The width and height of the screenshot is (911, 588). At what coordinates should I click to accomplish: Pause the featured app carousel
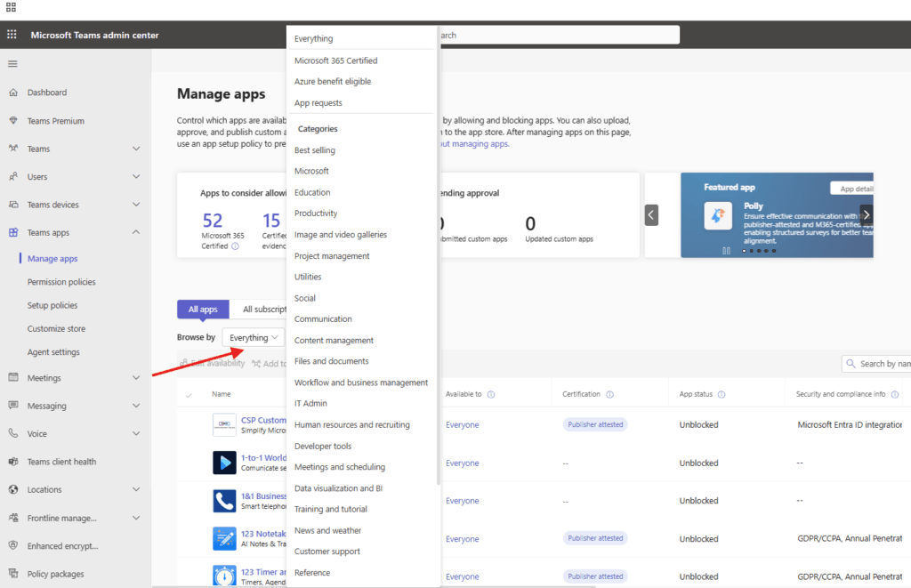pyautogui.click(x=727, y=251)
